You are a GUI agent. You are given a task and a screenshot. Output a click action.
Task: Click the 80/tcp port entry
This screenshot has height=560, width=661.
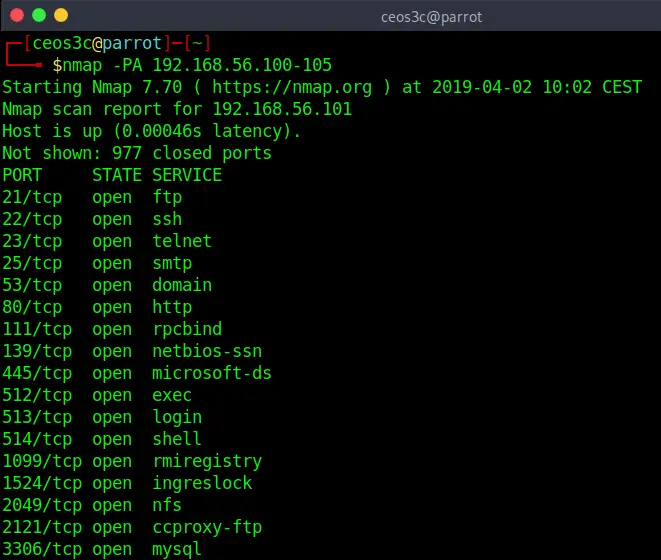point(32,307)
